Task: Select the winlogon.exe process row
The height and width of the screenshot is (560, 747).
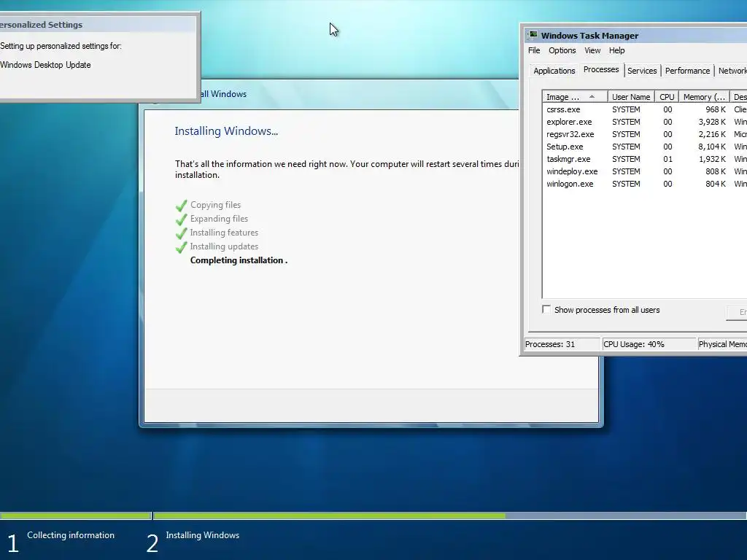Action: pos(645,184)
